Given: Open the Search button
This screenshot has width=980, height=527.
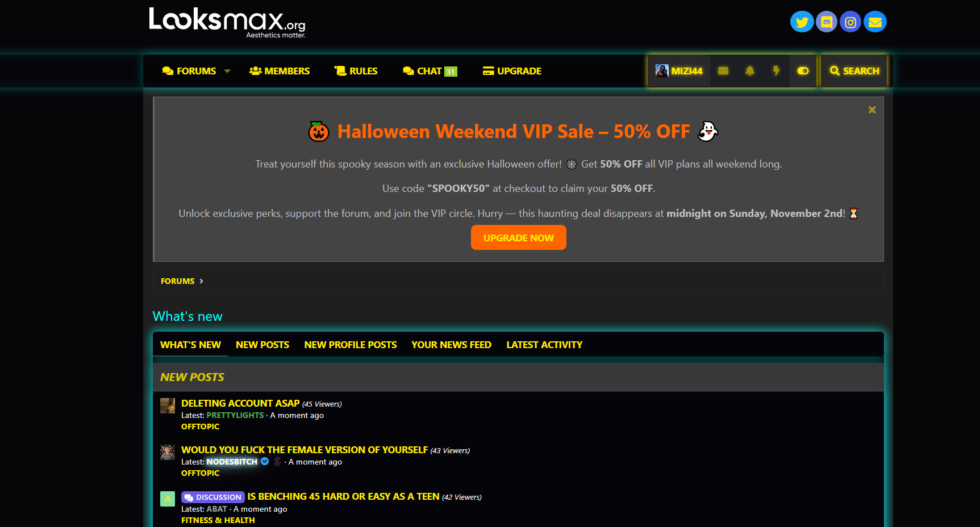Looking at the screenshot, I should (854, 71).
